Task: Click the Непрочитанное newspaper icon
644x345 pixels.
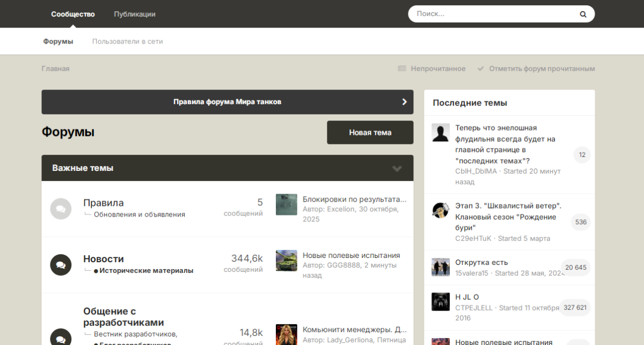Action: point(402,69)
